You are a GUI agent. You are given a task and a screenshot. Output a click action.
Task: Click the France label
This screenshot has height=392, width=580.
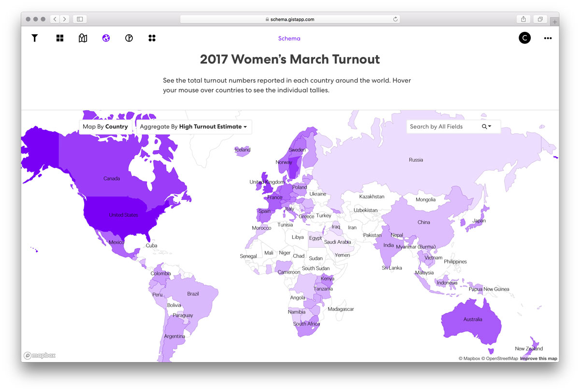tap(275, 197)
